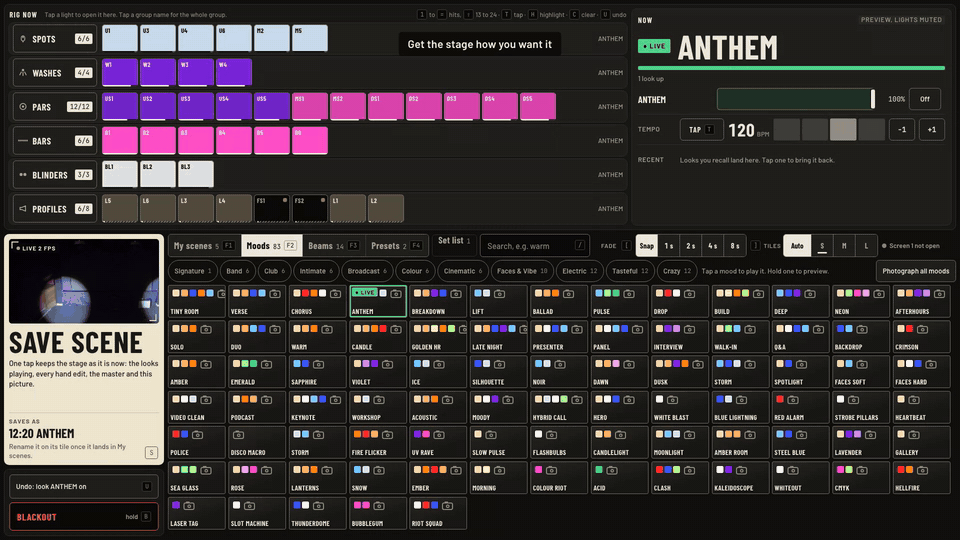Adjust the ANTHEM master level slider
Screen dimensions: 960x540
tap(797, 99)
